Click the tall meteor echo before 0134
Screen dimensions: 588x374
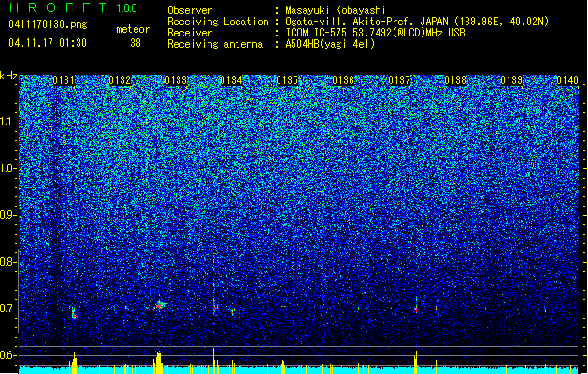pos(214,307)
